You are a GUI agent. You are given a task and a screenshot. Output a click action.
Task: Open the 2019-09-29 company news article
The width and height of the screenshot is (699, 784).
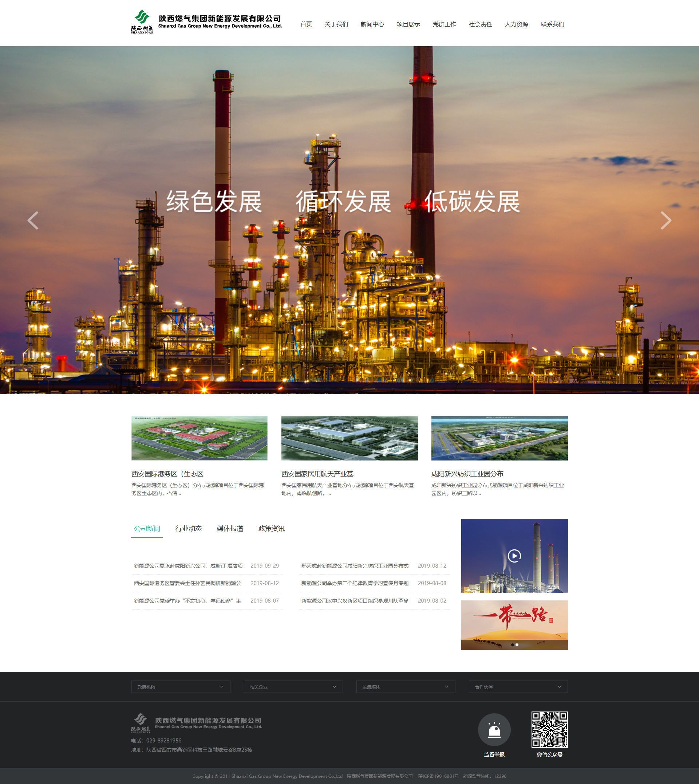click(x=188, y=566)
